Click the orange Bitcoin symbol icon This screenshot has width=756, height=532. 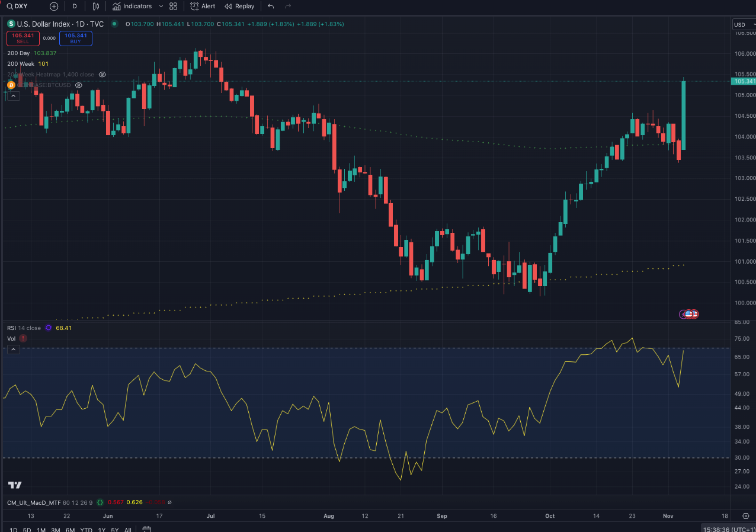click(11, 85)
